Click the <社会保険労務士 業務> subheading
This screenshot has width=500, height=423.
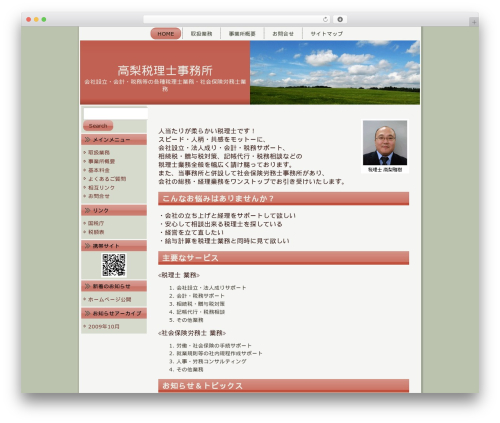pyautogui.click(x=192, y=333)
